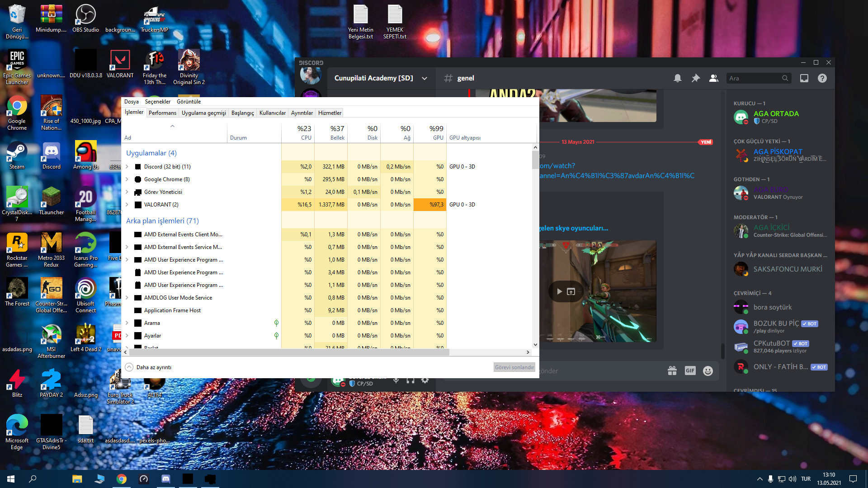Open MSI Afterburner desktop icon

[x=51, y=341]
